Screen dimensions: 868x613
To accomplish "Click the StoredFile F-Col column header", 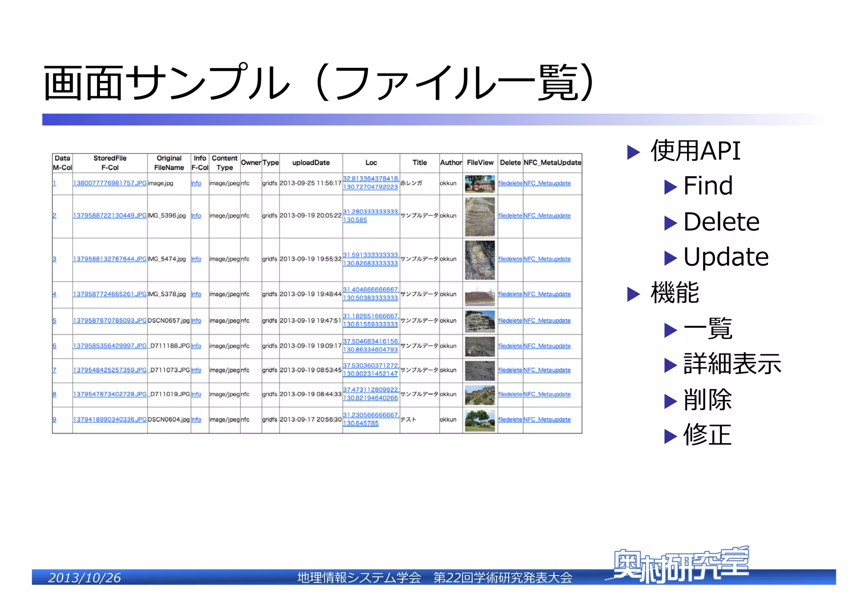I will click(x=110, y=163).
